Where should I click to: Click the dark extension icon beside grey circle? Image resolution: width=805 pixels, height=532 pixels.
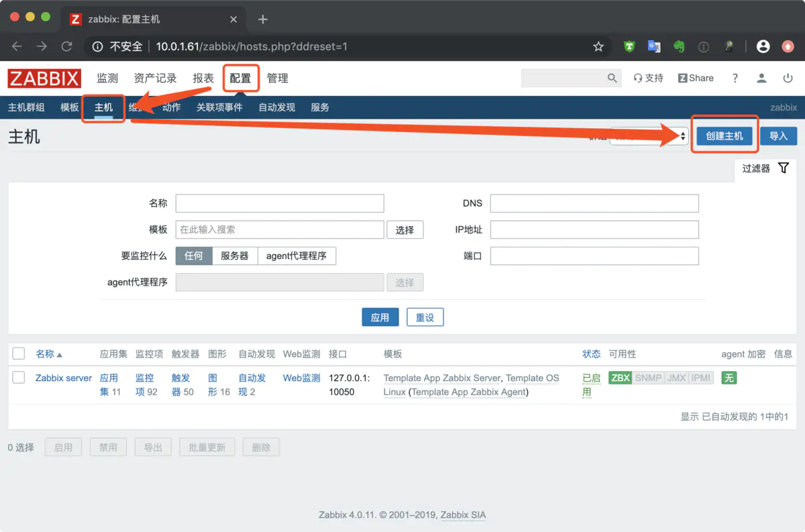pyautogui.click(x=729, y=46)
